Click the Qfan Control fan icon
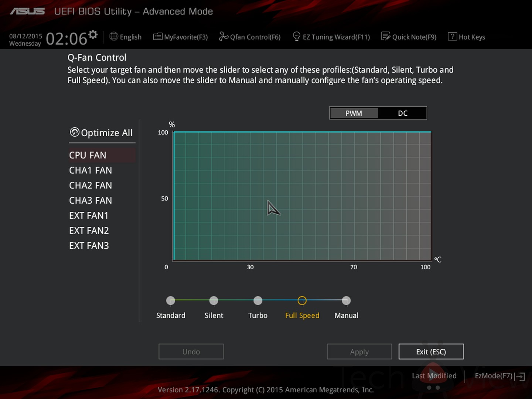Viewport: 532px width, 399px height. pos(224,36)
